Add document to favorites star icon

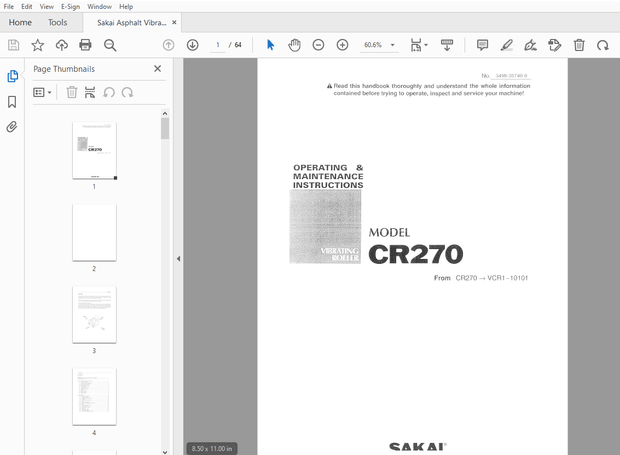[x=38, y=45]
